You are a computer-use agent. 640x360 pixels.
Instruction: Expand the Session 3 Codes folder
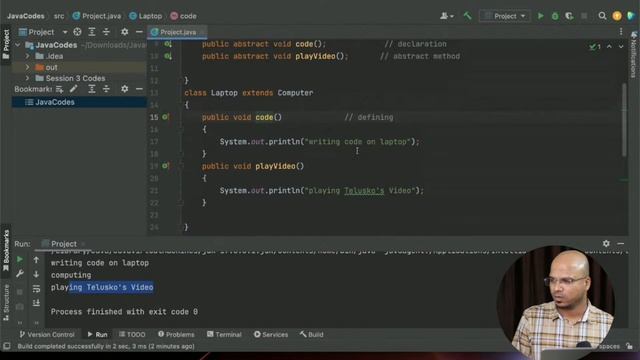pos(27,78)
